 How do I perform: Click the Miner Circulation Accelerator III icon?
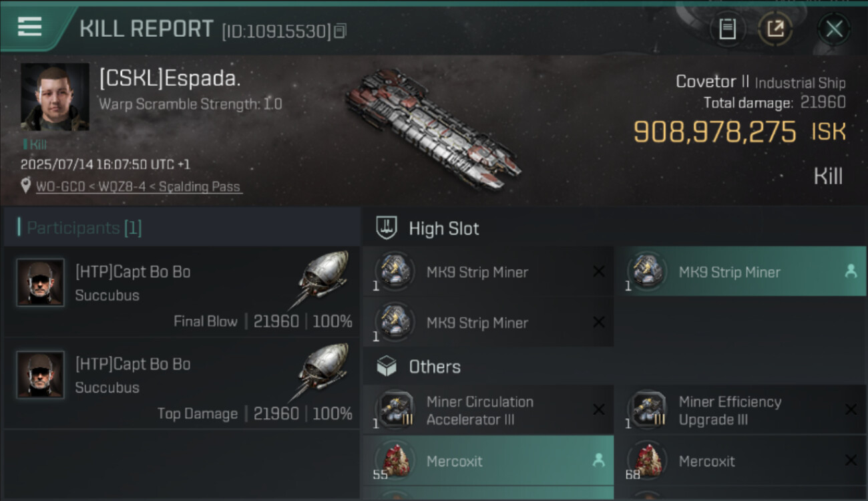[395, 410]
